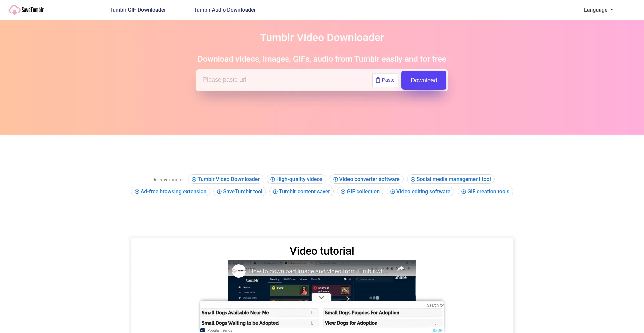The width and height of the screenshot is (644, 333).
Task: Click Small Dogs Waiting to be Adopted ad
Action: pos(240,323)
